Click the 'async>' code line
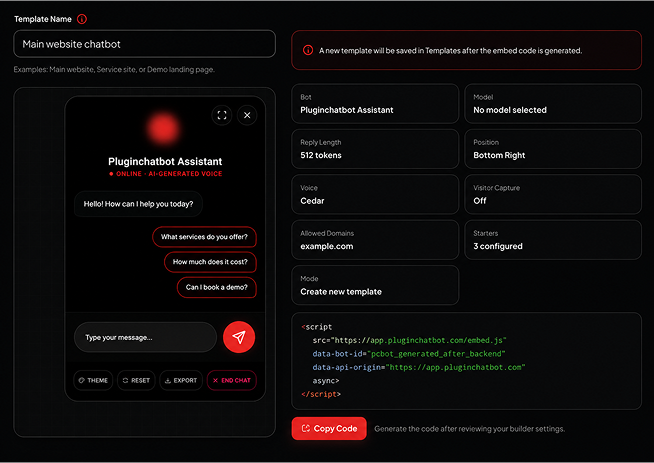The image size is (654, 463). coord(326,381)
